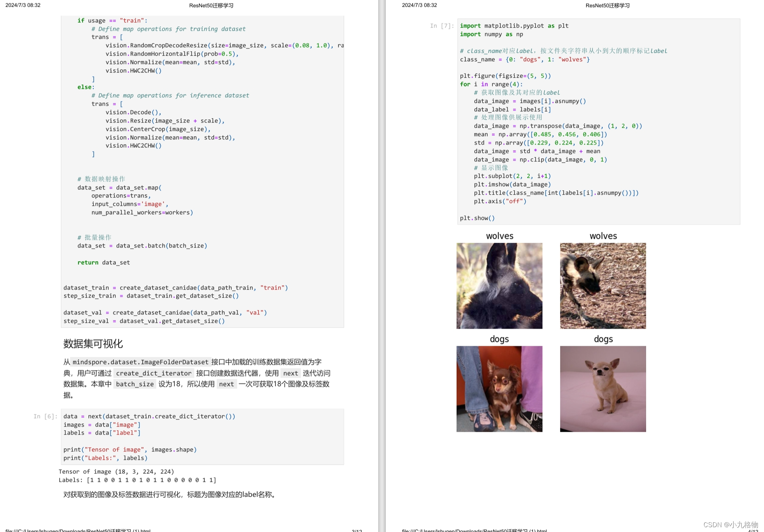Click the "plt.subplot(2, 2, i+1)" line

[x=512, y=176]
